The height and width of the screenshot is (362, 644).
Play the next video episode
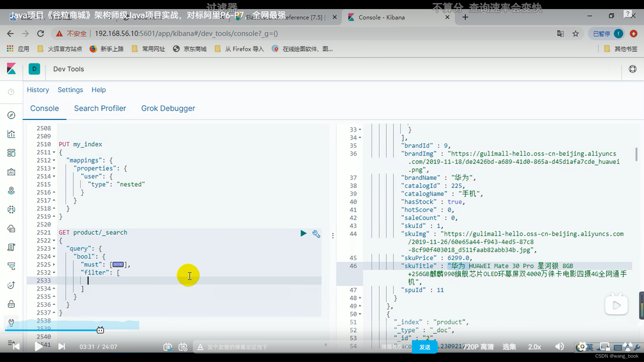(x=61, y=347)
